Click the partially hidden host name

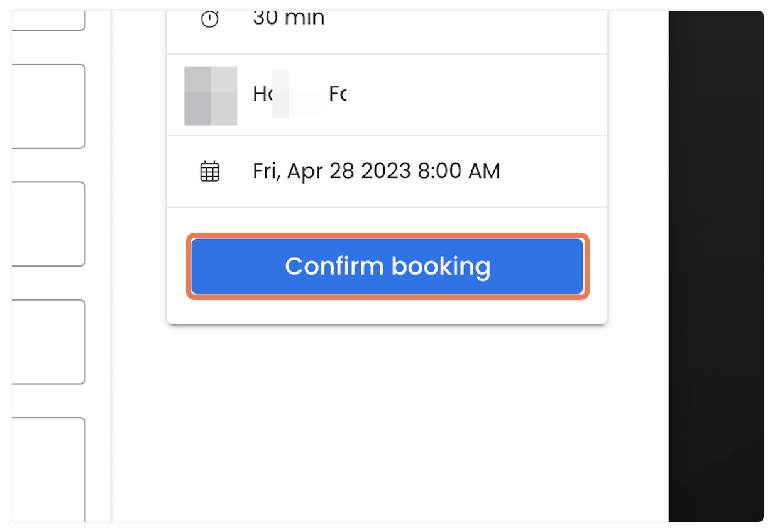pos(300,94)
